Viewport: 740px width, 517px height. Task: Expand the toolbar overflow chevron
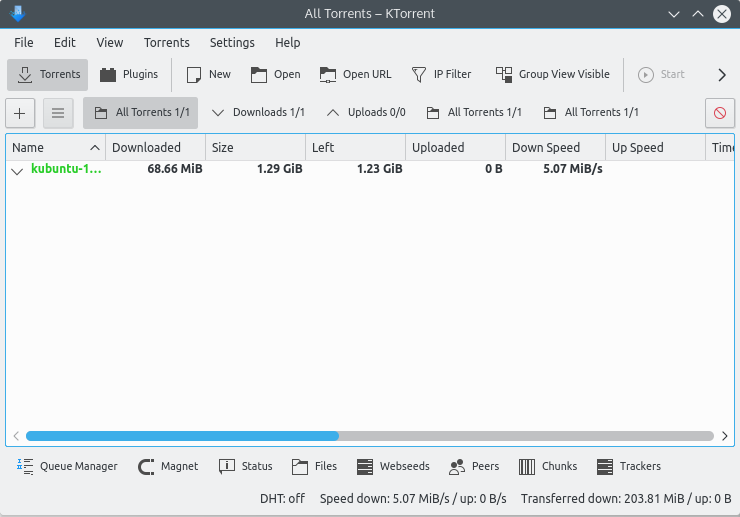(x=722, y=74)
